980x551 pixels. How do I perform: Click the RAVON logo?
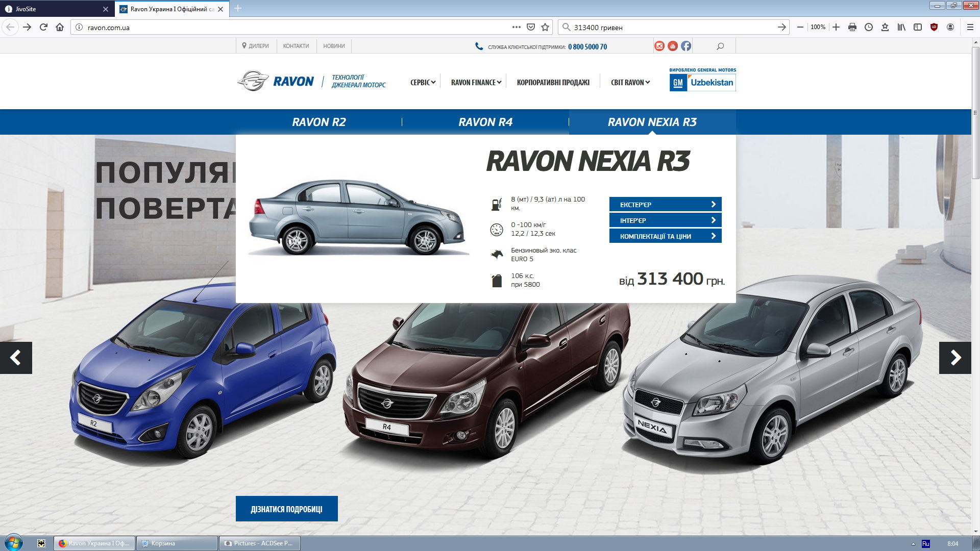click(x=276, y=81)
